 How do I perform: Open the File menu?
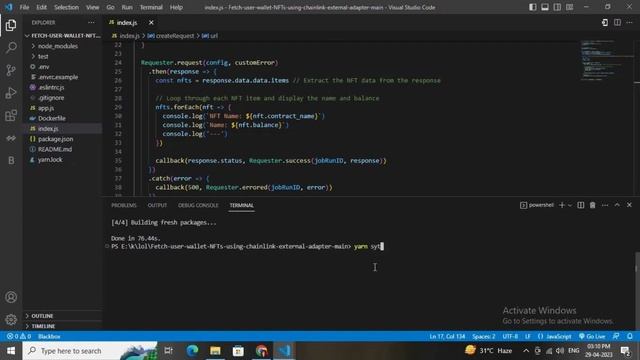coord(24,7)
